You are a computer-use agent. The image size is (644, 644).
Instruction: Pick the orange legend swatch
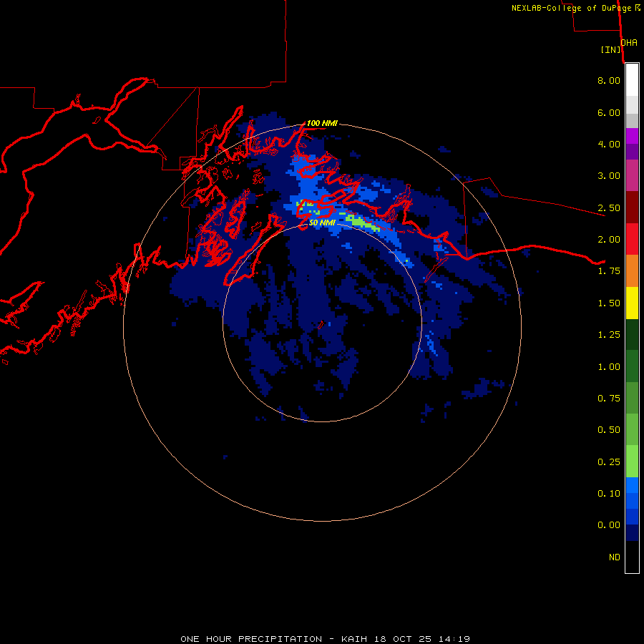[632, 271]
